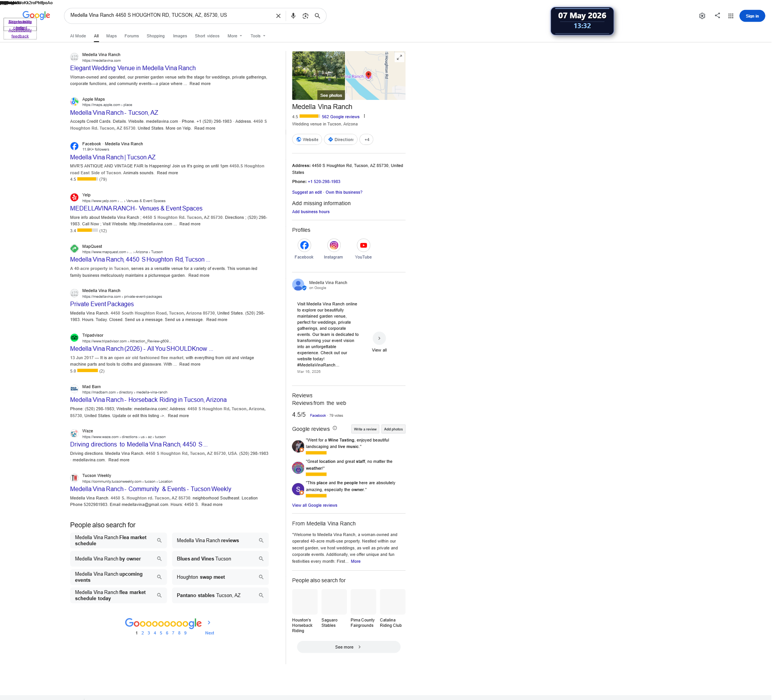776x700 pixels.
Task: Click Add photos button
Action: (393, 429)
